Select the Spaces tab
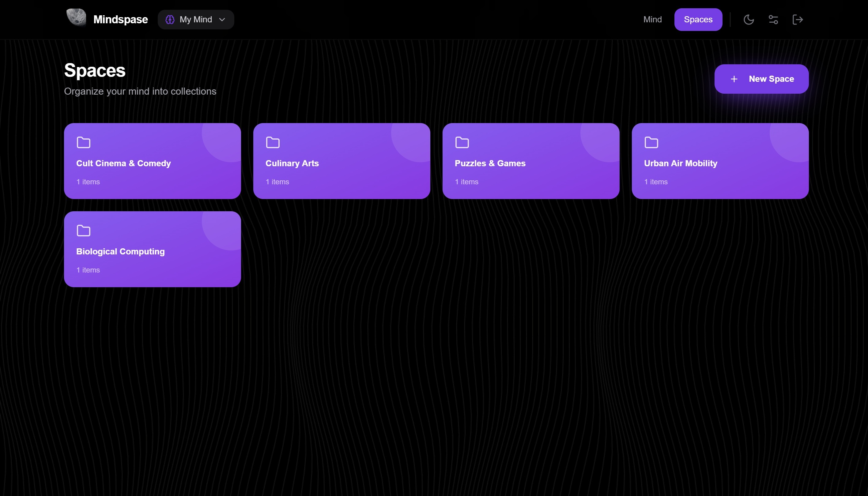 pos(698,19)
